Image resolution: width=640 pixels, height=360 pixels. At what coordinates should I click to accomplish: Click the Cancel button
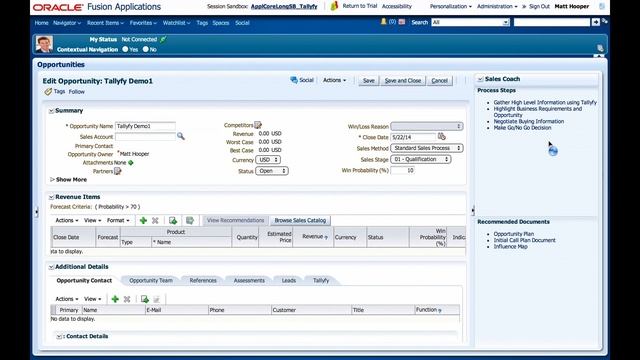pyautogui.click(x=440, y=80)
